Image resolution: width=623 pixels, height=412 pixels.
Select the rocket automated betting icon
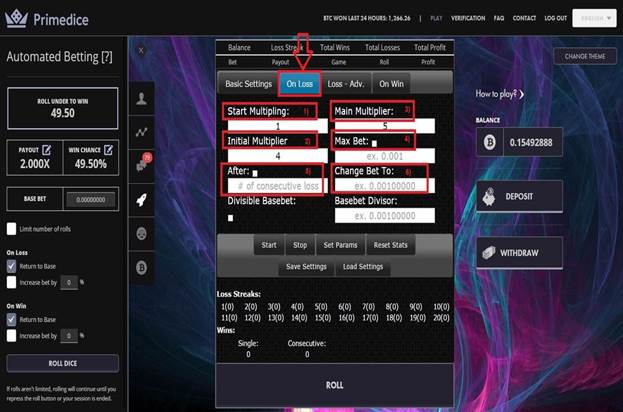[x=142, y=199]
